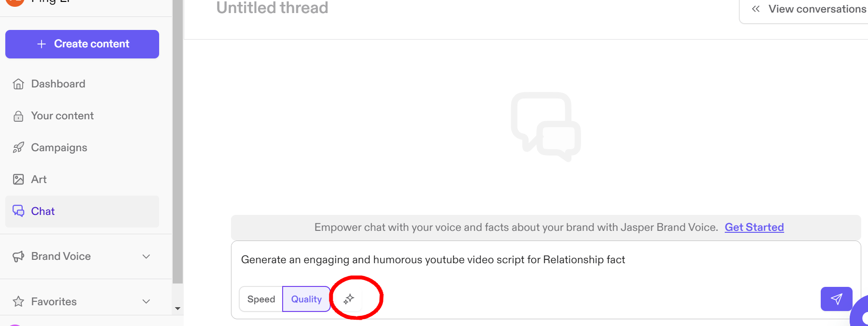Select the Quality mode option

coord(306,299)
